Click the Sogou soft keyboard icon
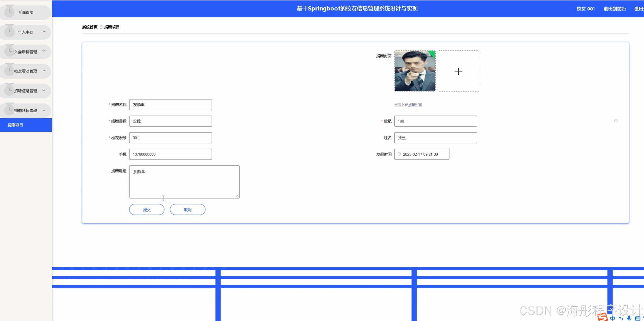 (x=637, y=318)
